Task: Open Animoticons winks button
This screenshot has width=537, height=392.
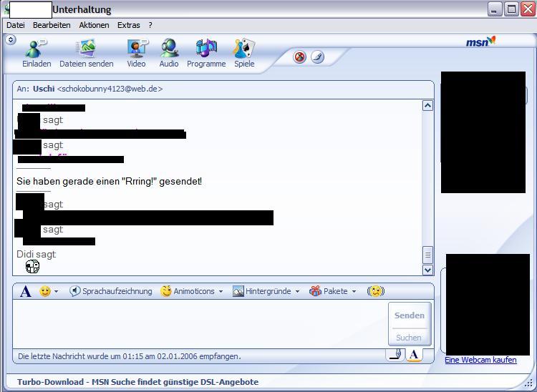Action: 188,291
